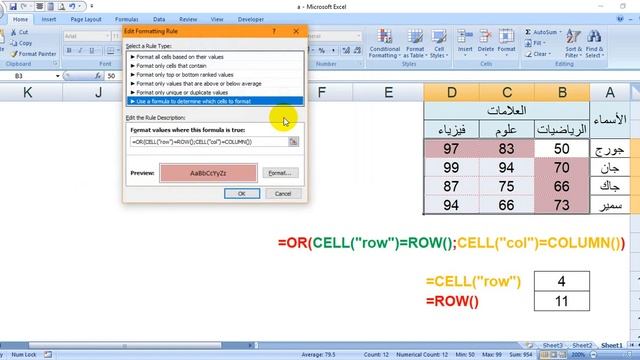Activate the Format Painter brush
640x360 pixels.
point(33,54)
